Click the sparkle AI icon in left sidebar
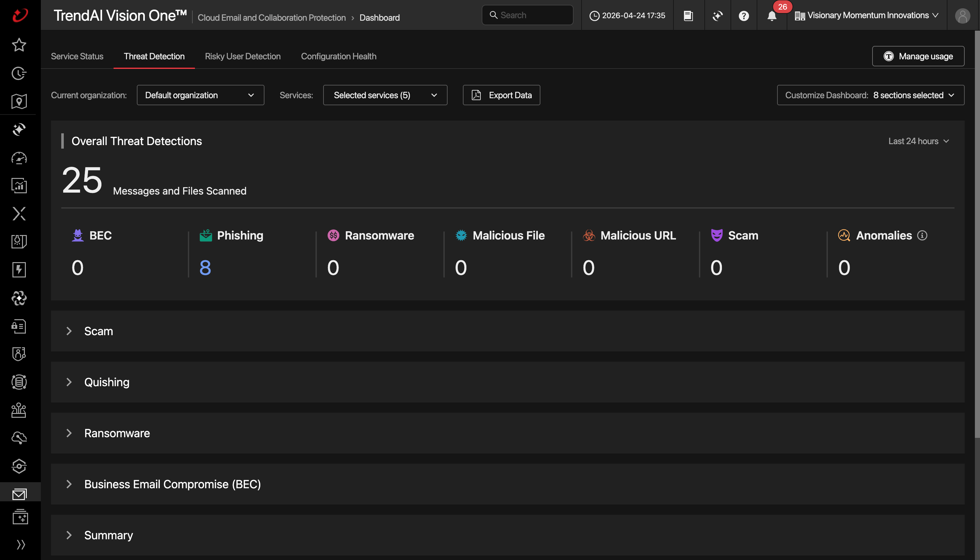The width and height of the screenshot is (980, 560). click(19, 129)
